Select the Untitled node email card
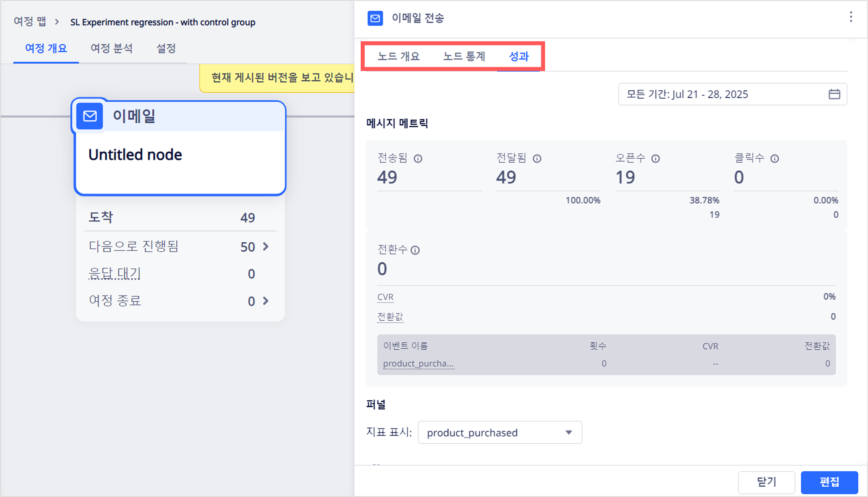Screen dimensions: 868x497 click(x=180, y=148)
